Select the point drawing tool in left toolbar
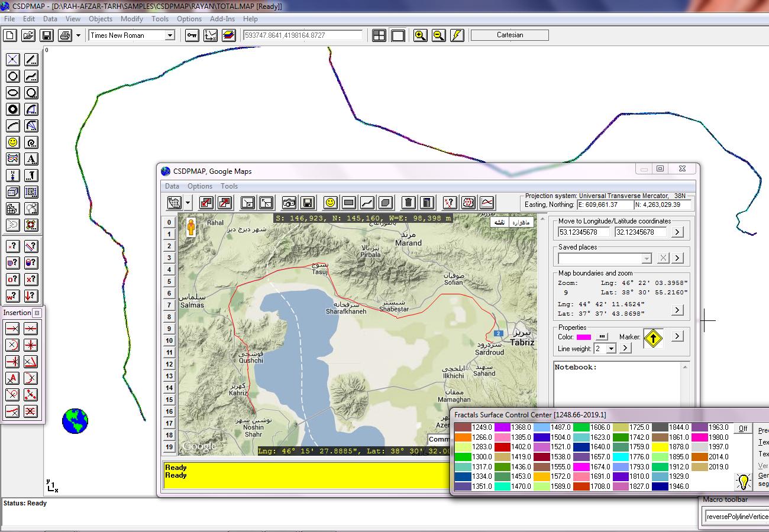Screen dimensions: 769x532 (x=13, y=60)
